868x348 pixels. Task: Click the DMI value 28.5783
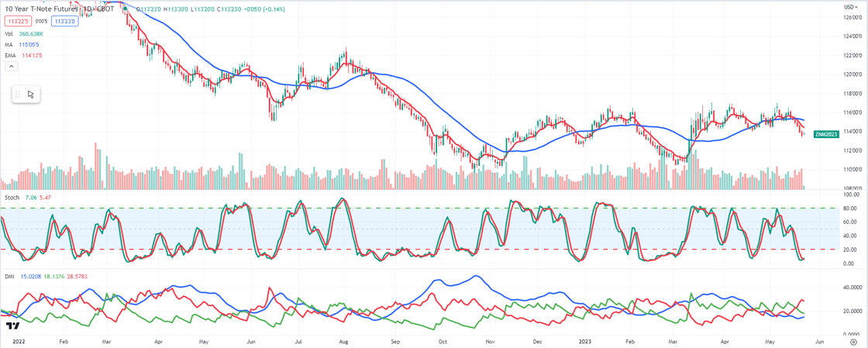[x=77, y=276]
